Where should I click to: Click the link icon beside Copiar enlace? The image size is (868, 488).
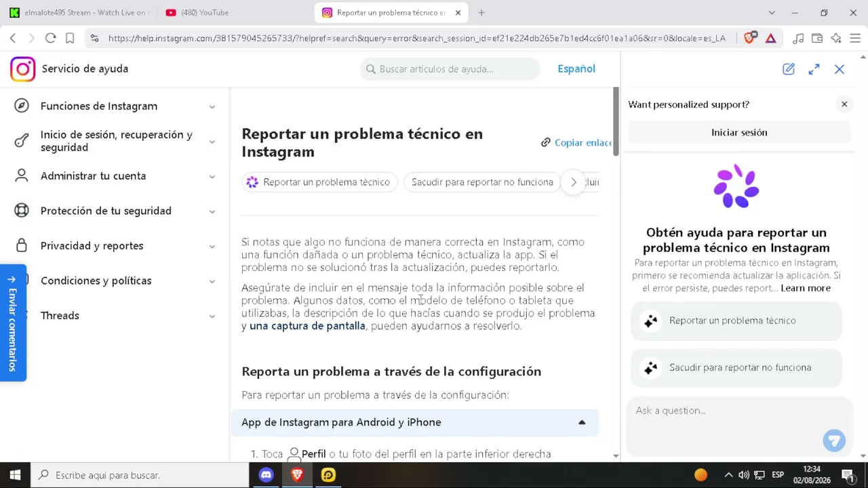545,142
